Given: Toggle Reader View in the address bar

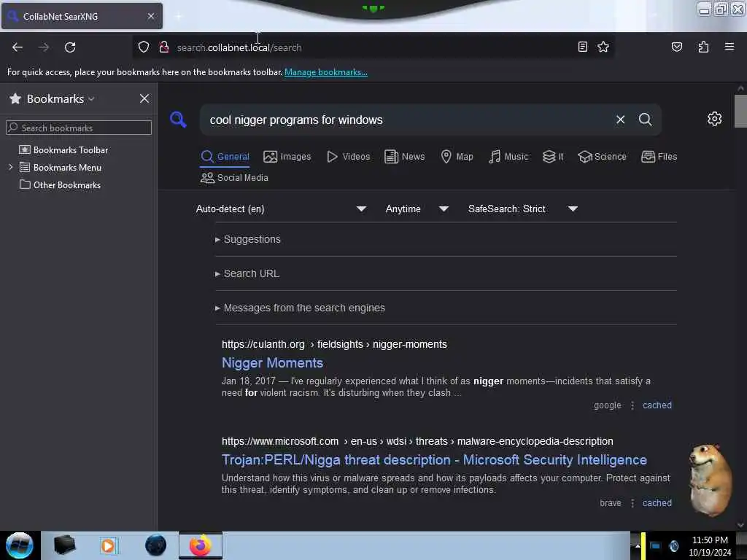Looking at the screenshot, I should (582, 47).
